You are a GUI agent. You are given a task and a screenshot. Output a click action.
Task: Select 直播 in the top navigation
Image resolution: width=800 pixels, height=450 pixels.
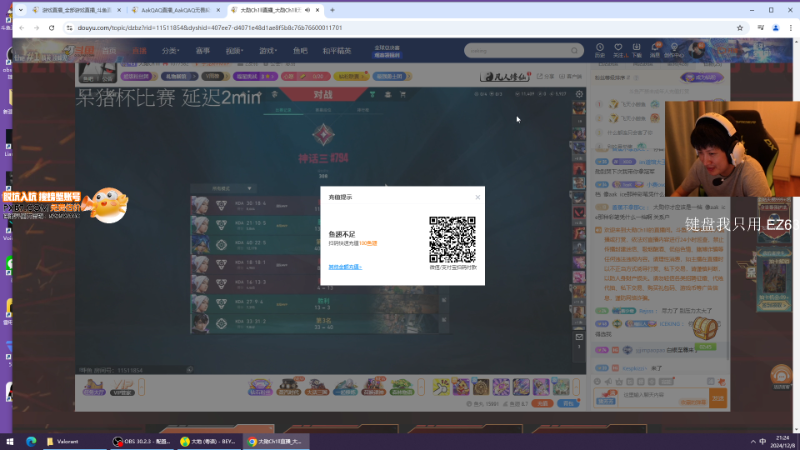coord(139,51)
